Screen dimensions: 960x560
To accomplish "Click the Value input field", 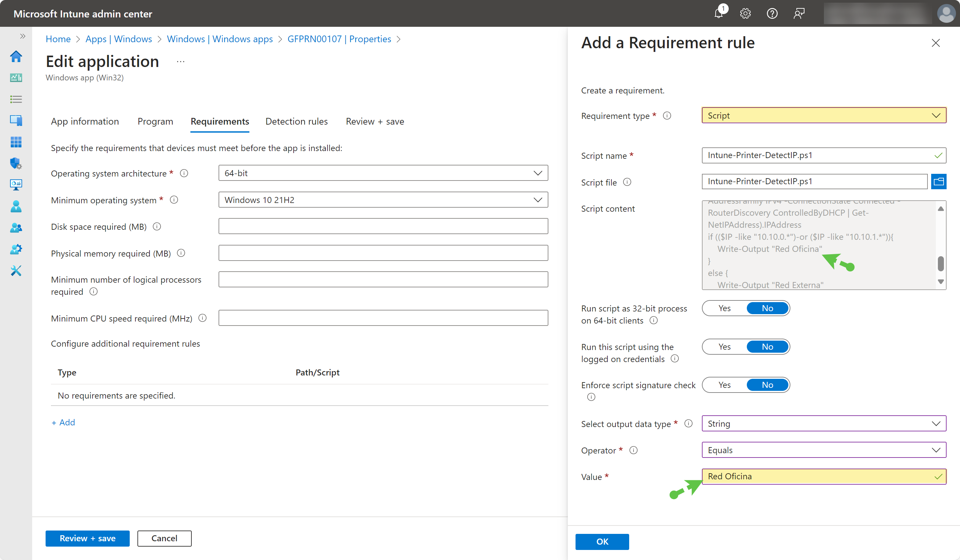I will 824,477.
